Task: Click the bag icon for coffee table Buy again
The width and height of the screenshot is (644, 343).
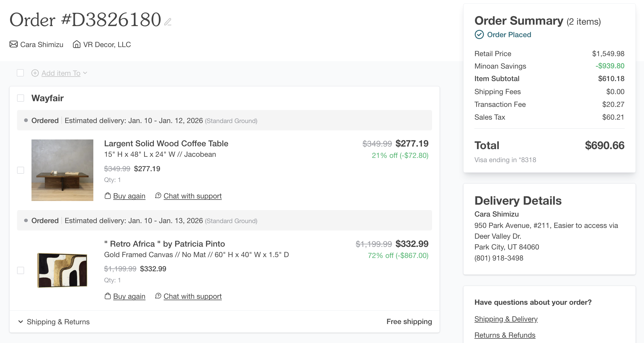Action: 108,196
